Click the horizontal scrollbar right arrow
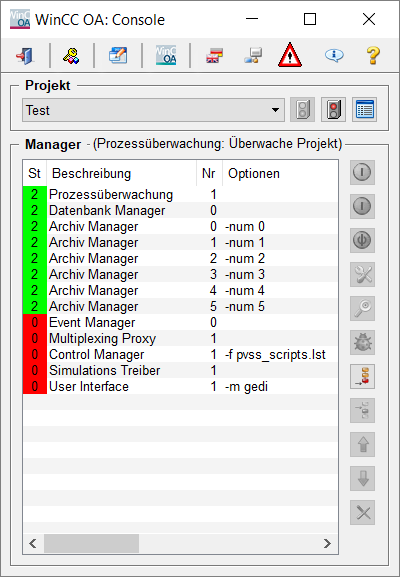This screenshot has width=400, height=577. tap(327, 544)
